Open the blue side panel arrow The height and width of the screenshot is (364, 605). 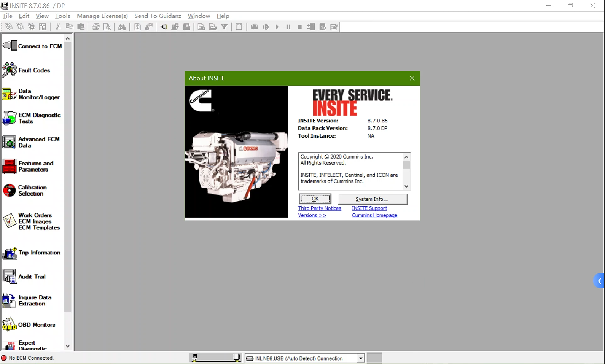599,281
